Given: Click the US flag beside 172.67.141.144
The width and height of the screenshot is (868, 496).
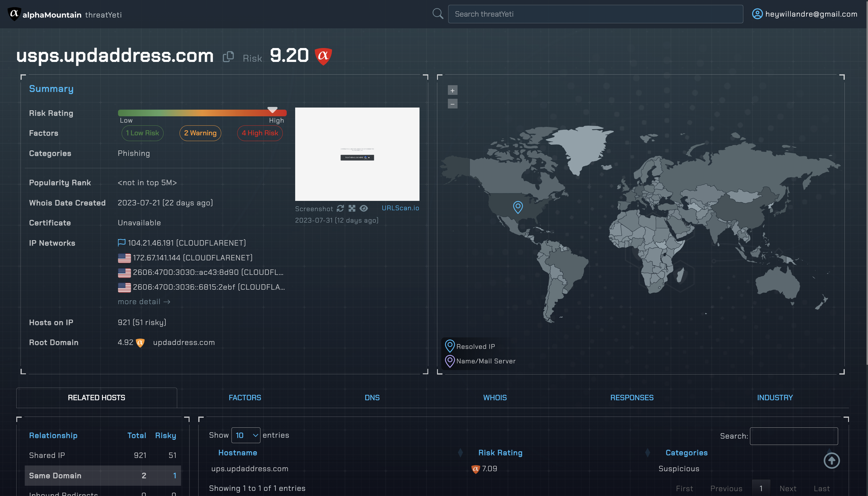Looking at the screenshot, I should point(124,258).
